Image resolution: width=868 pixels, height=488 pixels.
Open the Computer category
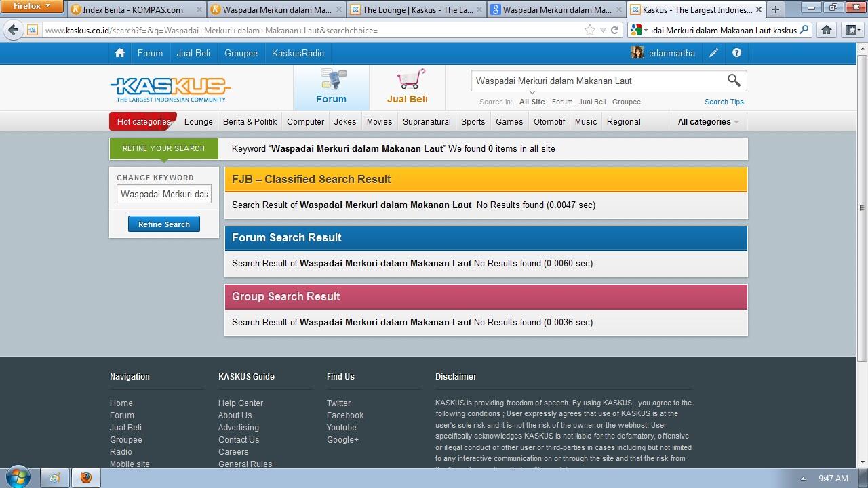(305, 122)
